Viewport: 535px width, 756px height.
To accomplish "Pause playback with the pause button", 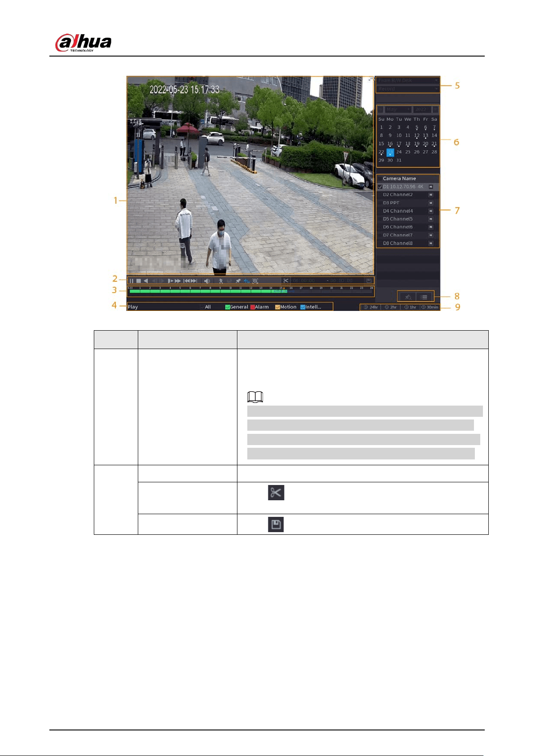I will coord(132,281).
